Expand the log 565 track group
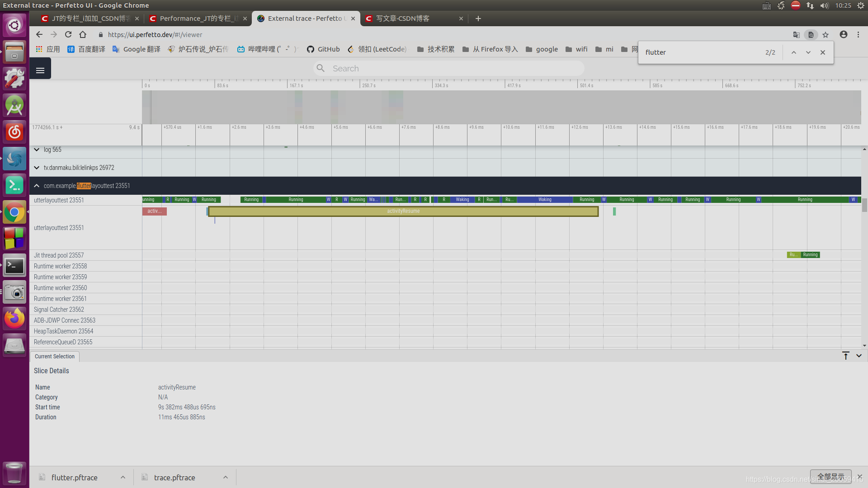Viewport: 868px width, 488px height. [37, 150]
